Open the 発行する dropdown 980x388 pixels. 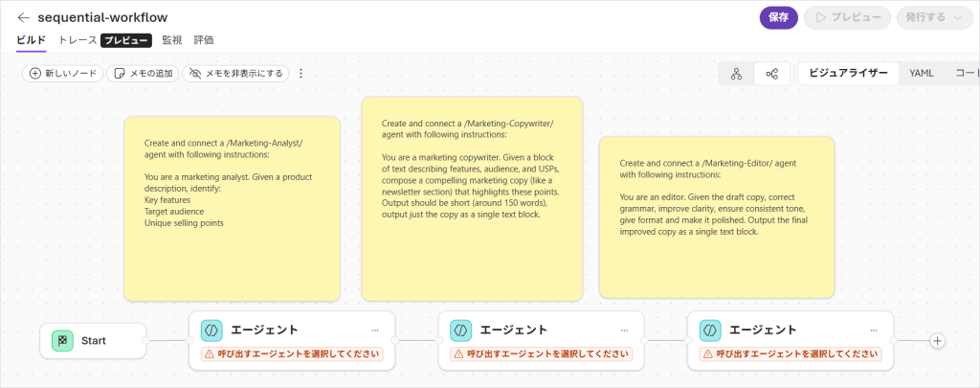pyautogui.click(x=934, y=17)
